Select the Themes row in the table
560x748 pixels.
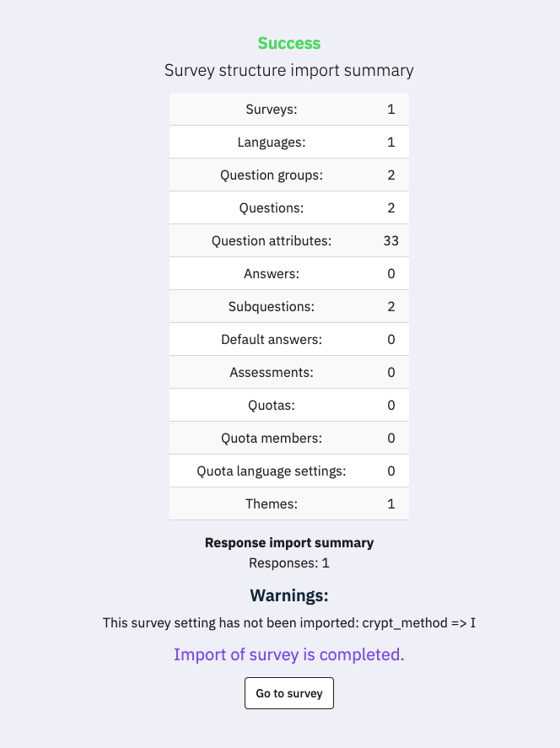pos(289,504)
